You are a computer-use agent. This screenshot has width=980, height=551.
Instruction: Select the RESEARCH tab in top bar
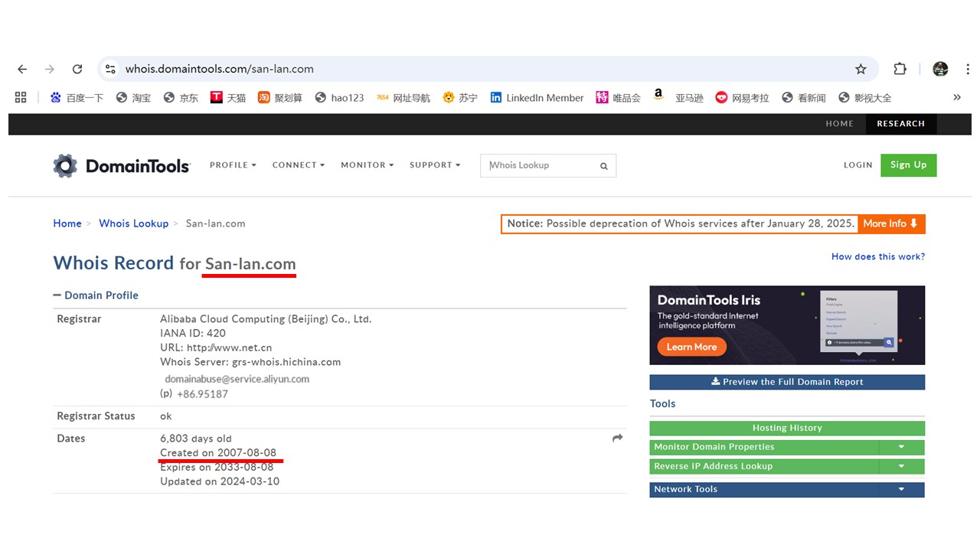901,124
